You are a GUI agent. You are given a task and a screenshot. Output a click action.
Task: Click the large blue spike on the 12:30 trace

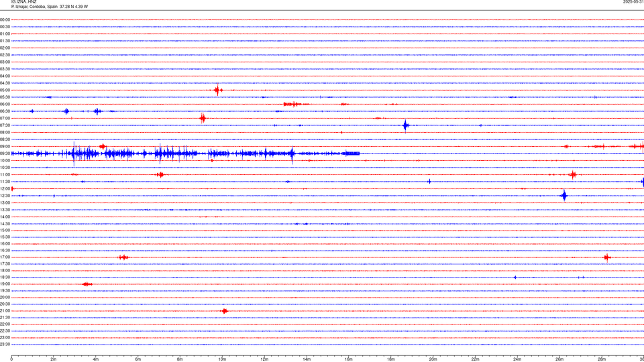tap(564, 196)
